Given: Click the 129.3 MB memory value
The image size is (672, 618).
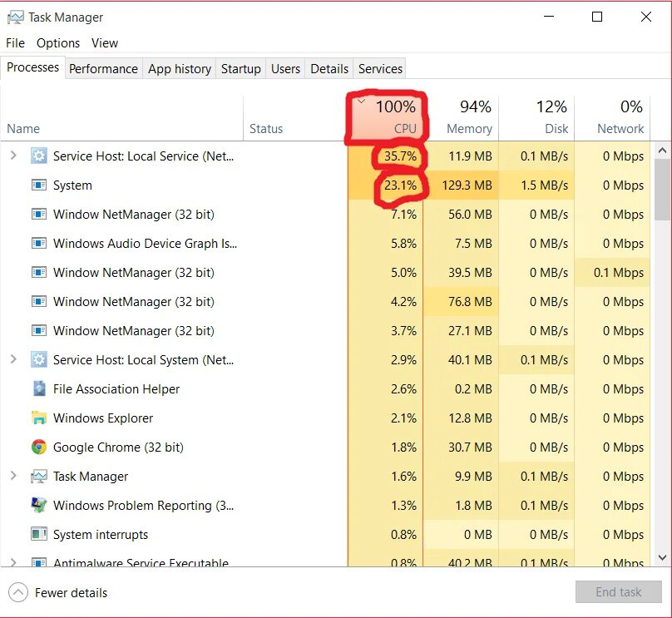Looking at the screenshot, I should [467, 185].
